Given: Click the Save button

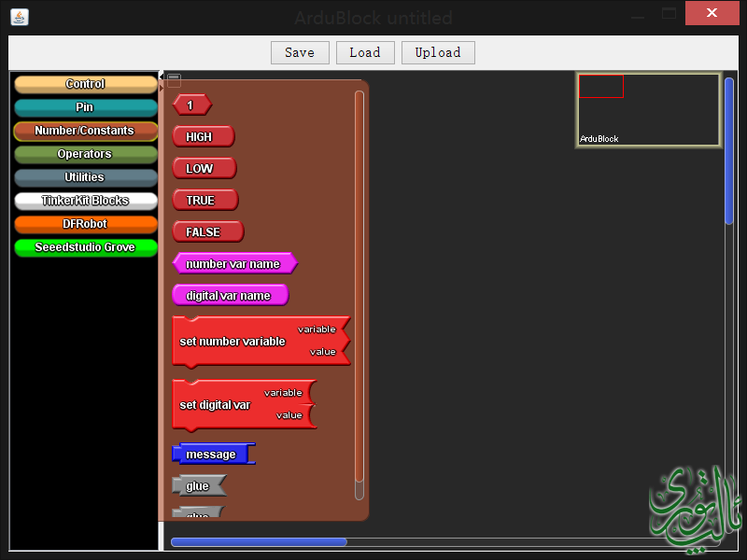Looking at the screenshot, I should pos(300,52).
